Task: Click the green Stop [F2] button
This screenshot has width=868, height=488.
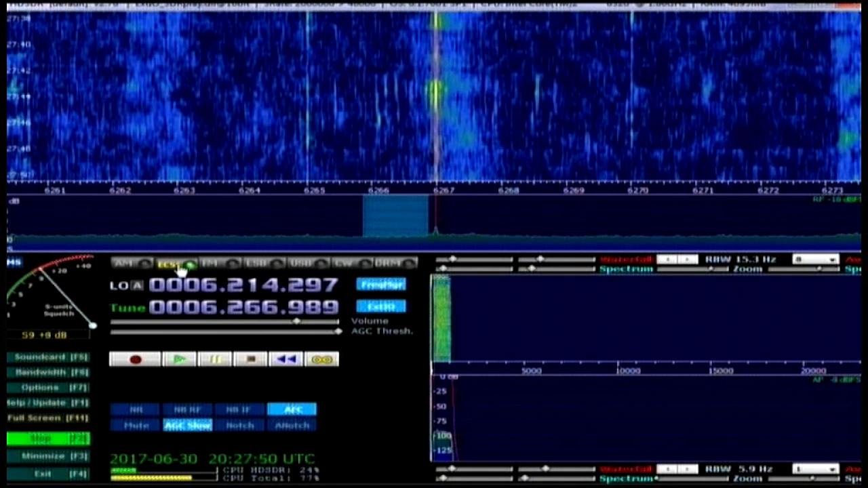Action: click(x=48, y=439)
